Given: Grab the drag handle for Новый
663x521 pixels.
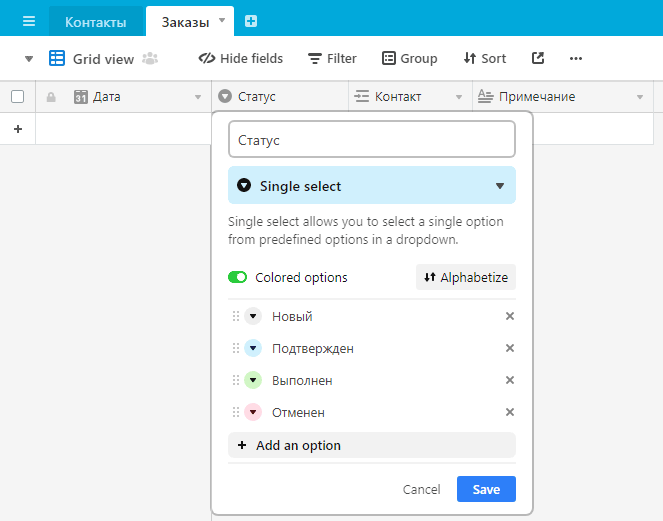Looking at the screenshot, I should point(236,316).
